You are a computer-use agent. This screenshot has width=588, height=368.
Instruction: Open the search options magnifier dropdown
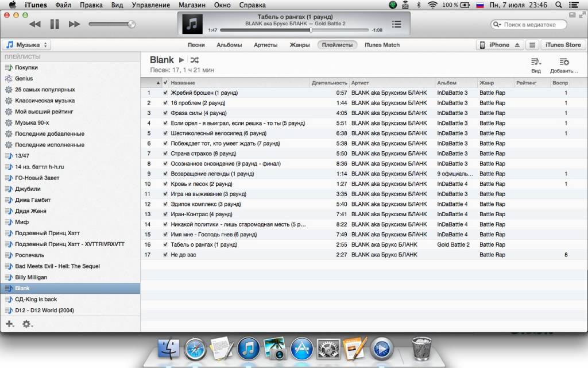coord(497,24)
